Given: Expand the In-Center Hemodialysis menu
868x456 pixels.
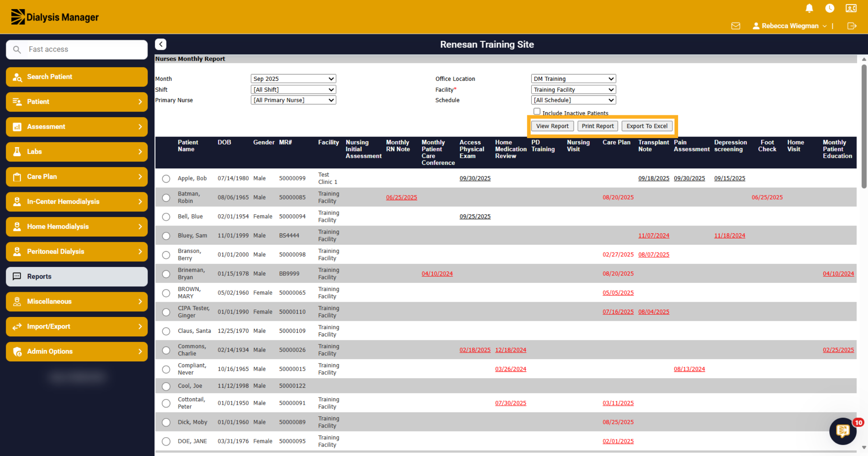Looking at the screenshot, I should pyautogui.click(x=77, y=202).
